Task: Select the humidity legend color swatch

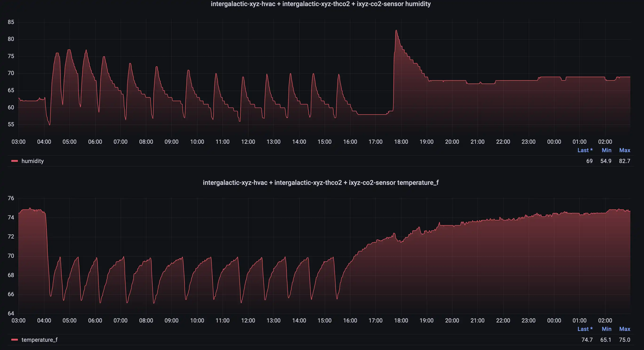Action: pos(14,161)
